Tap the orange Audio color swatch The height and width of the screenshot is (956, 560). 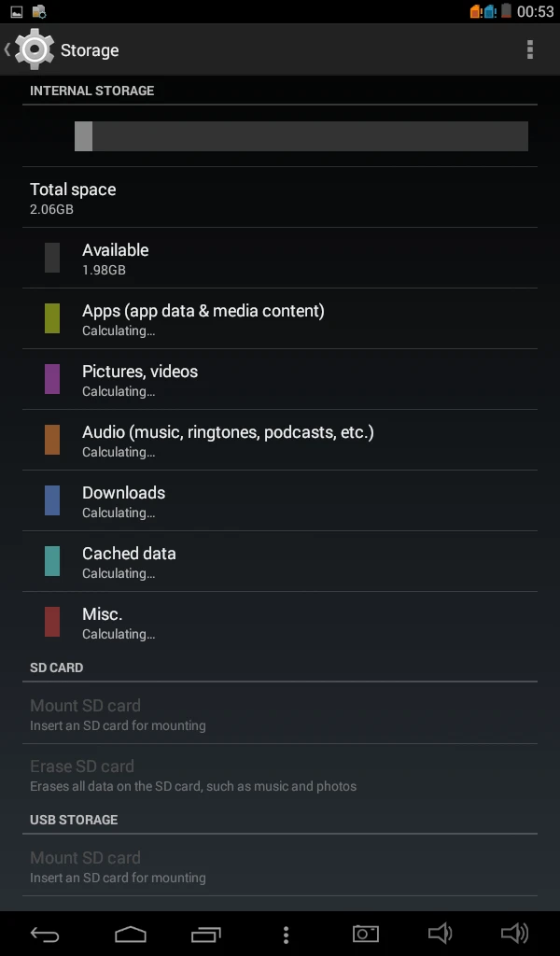click(51, 440)
